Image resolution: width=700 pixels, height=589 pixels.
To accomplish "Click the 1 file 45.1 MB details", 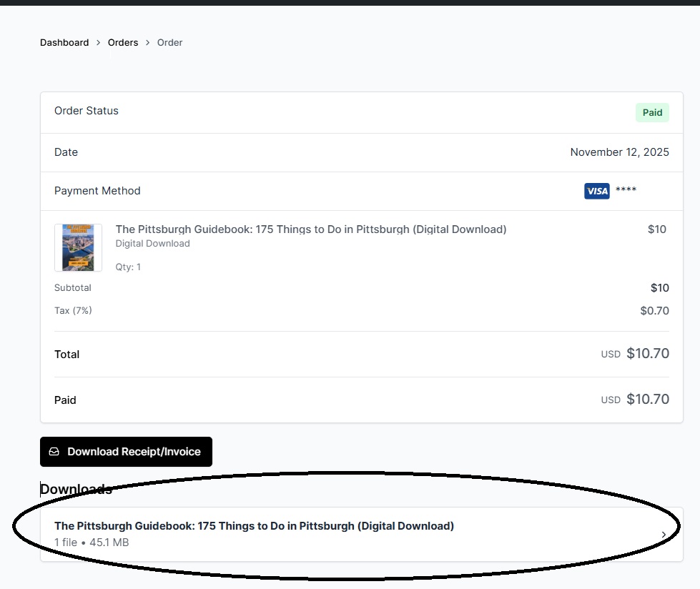I will pos(92,543).
